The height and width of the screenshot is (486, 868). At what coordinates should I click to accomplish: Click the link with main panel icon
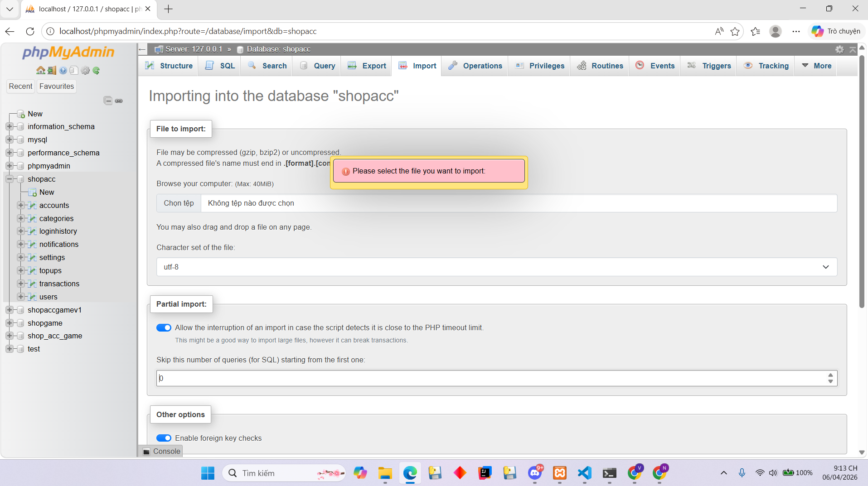[119, 101]
